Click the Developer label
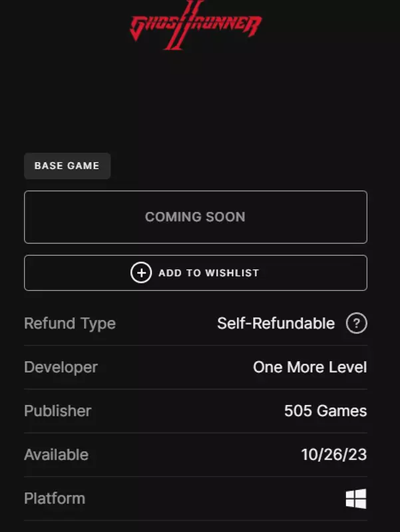 click(x=61, y=368)
